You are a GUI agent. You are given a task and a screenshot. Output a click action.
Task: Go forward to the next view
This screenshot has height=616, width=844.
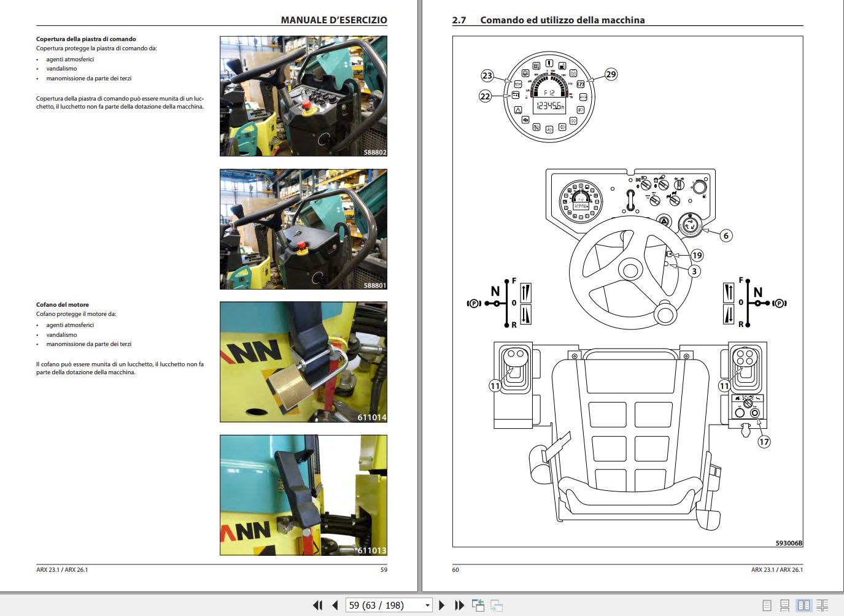[x=498, y=605]
